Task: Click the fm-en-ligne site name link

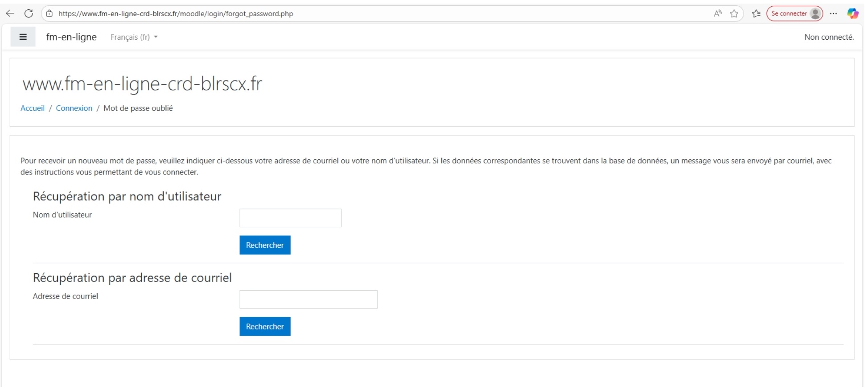Action: point(71,37)
